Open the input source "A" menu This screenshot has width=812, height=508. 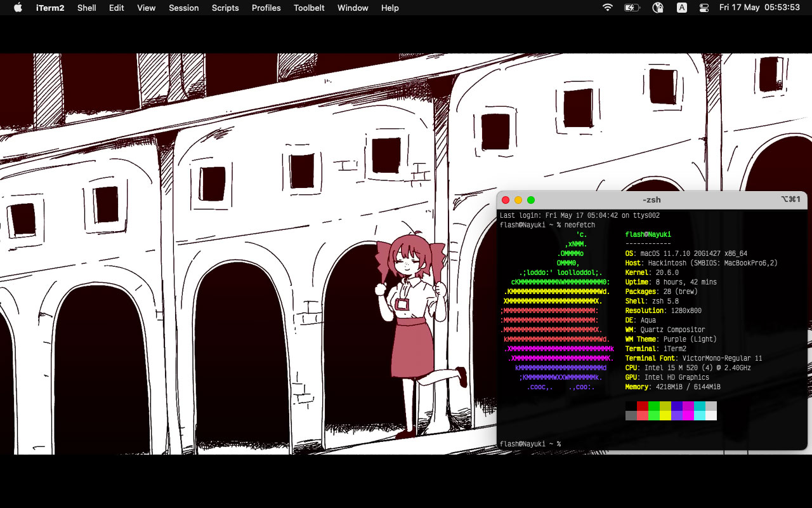[x=682, y=8]
